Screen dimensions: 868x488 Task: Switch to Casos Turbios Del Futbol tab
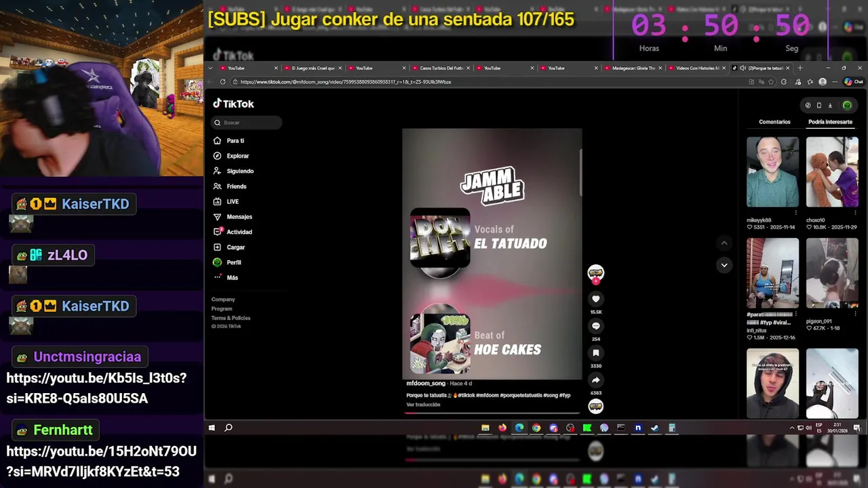pyautogui.click(x=441, y=68)
